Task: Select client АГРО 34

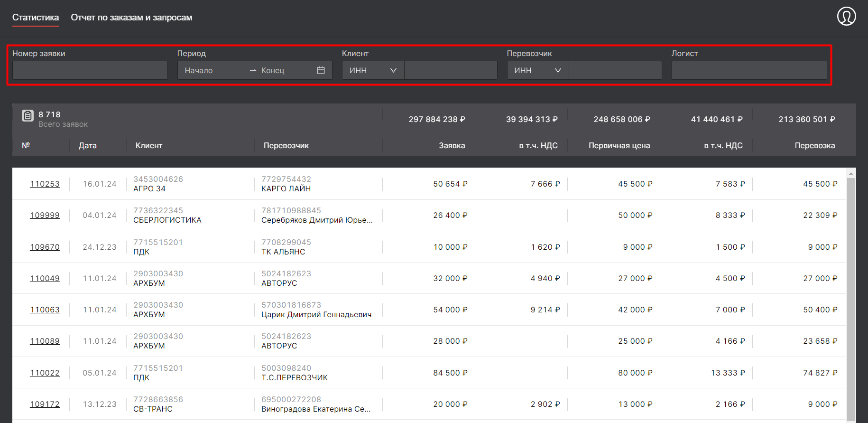Action: [x=149, y=188]
